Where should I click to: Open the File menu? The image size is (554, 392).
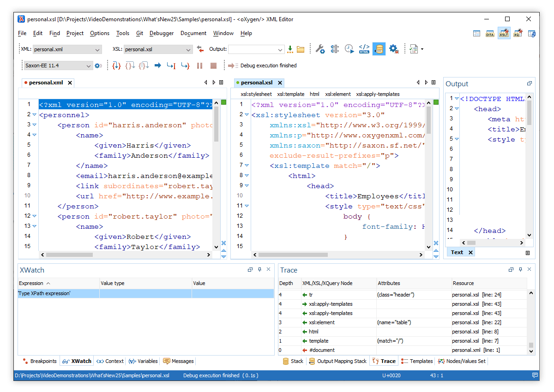tap(22, 33)
